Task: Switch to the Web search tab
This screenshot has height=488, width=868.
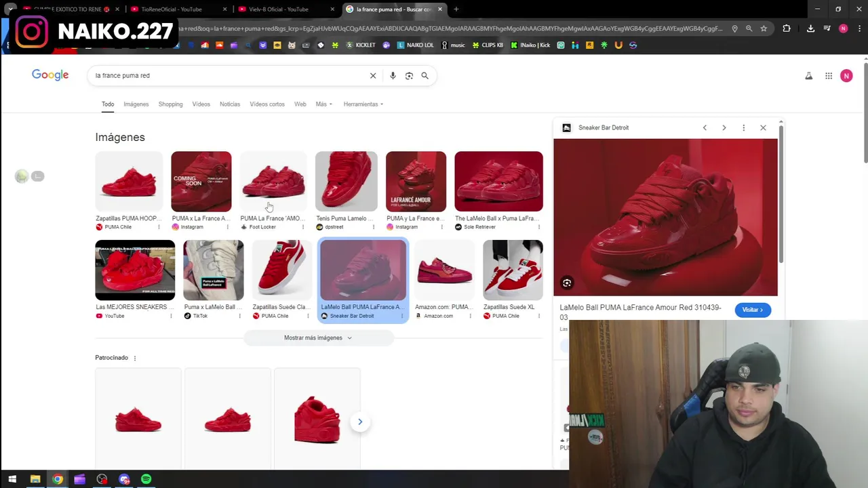Action: pos(300,104)
